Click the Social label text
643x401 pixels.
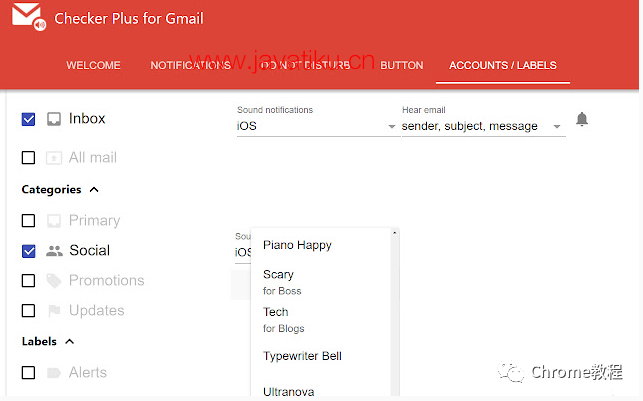(89, 251)
